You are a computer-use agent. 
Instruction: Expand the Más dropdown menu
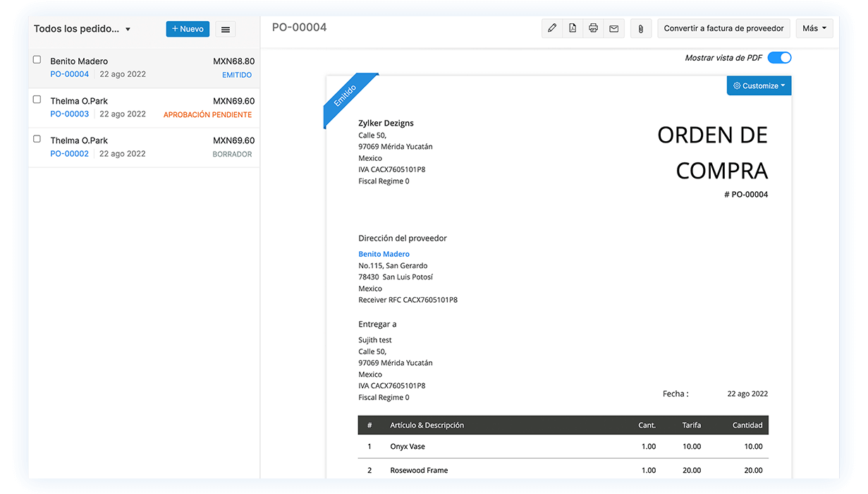point(814,28)
